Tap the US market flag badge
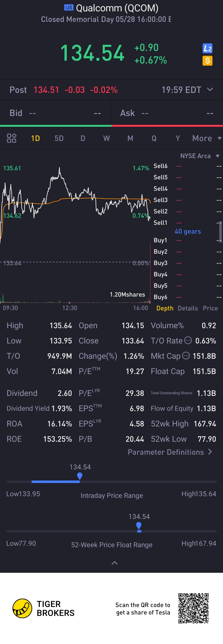223x644 pixels. 69,7
